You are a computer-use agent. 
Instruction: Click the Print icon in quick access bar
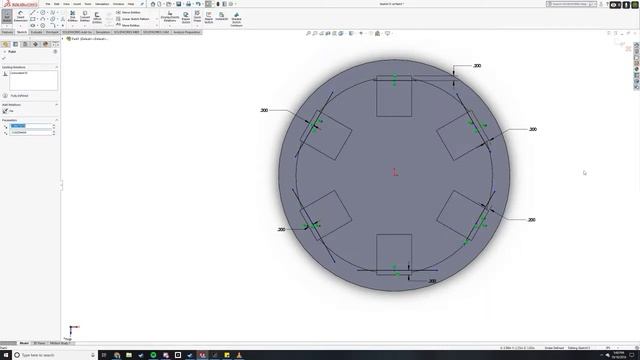(188, 4)
